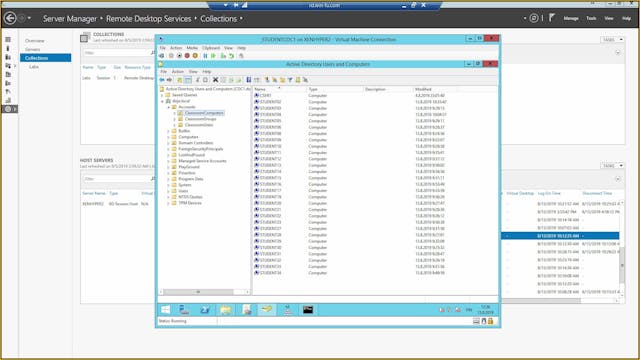The width and height of the screenshot is (640, 360).
Task: Click Server Manager refresh icon
Action: pos(533,18)
